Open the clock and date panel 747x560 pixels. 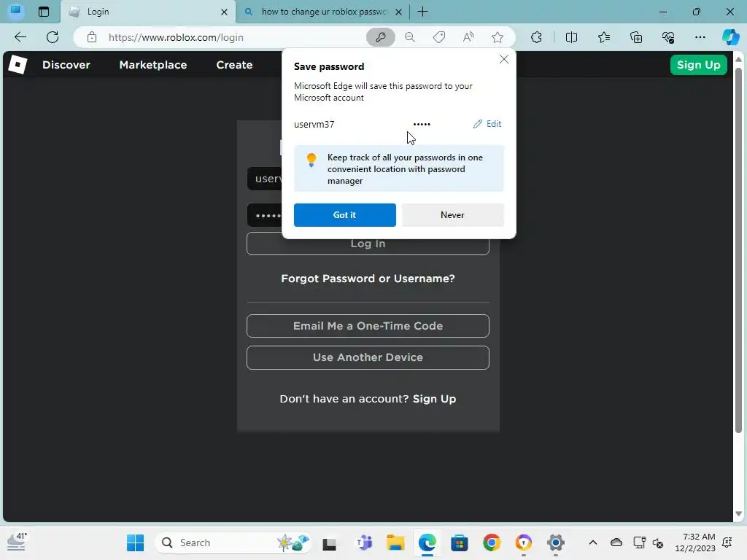click(x=695, y=542)
